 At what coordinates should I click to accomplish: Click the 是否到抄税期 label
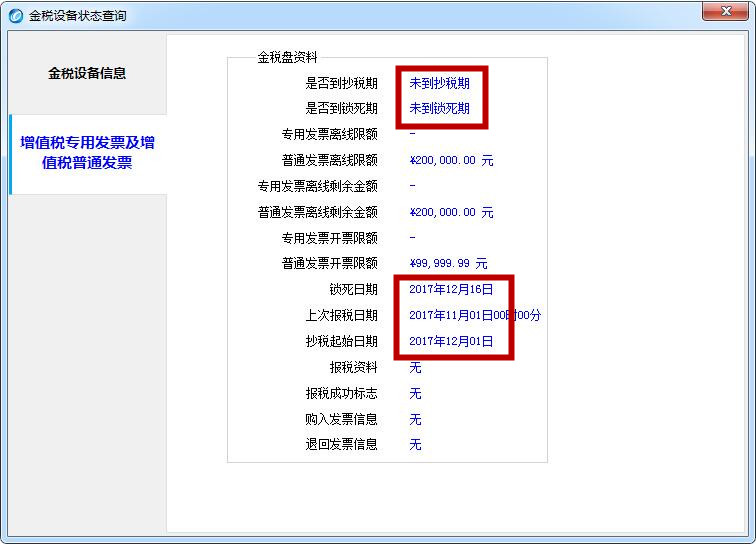(x=341, y=83)
